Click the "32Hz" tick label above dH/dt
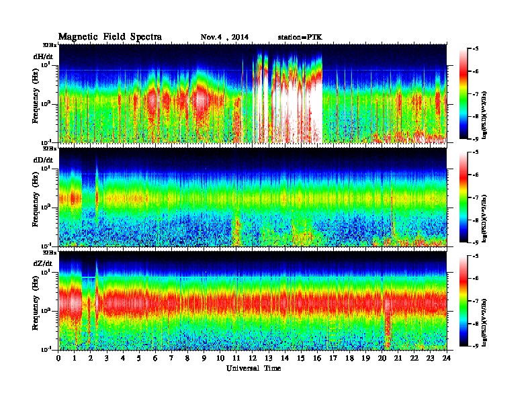This screenshot has height=411, width=532. (50, 45)
